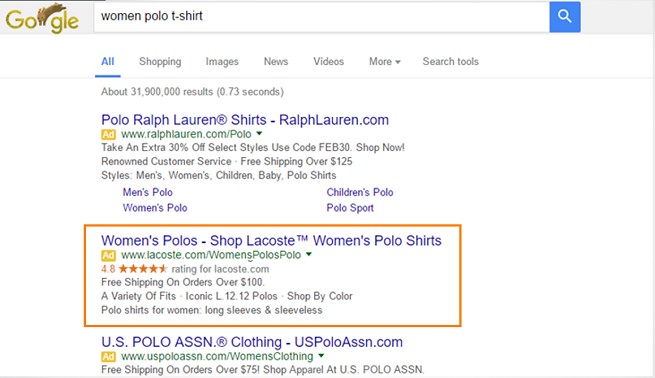This screenshot has width=655, height=378.
Task: Open the More dropdown menu
Action: (x=385, y=61)
